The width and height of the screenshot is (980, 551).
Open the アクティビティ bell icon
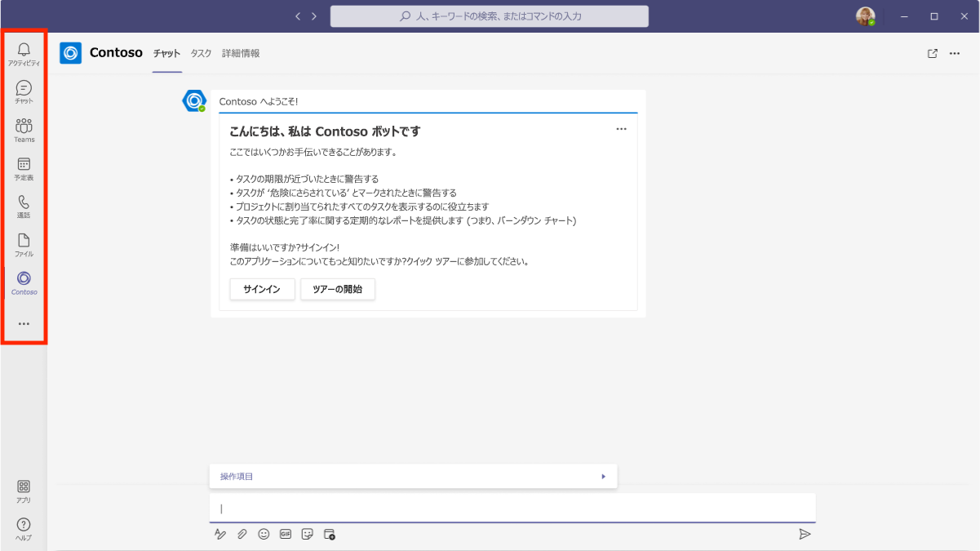pyautogui.click(x=24, y=54)
